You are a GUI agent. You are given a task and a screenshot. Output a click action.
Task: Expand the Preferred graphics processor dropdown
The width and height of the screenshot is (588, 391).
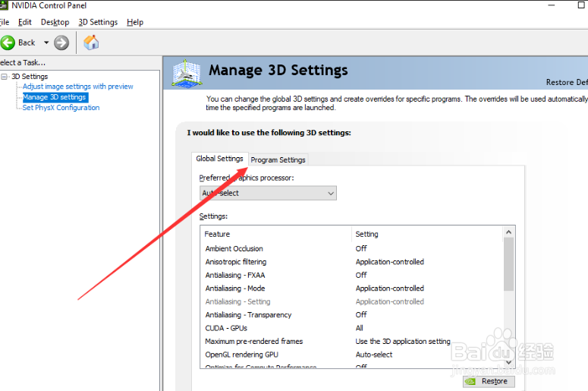tap(268, 193)
